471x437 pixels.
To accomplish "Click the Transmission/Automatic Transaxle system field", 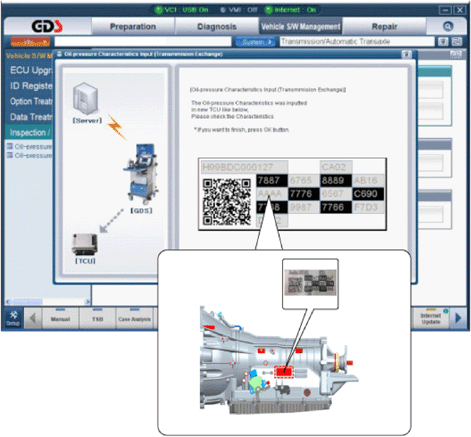I will click(357, 42).
